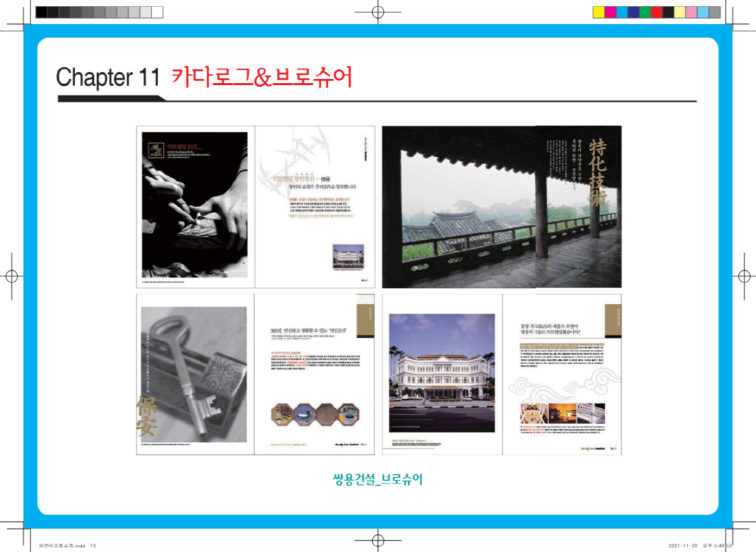Click the right edge registration crosshair mark

click(x=744, y=276)
